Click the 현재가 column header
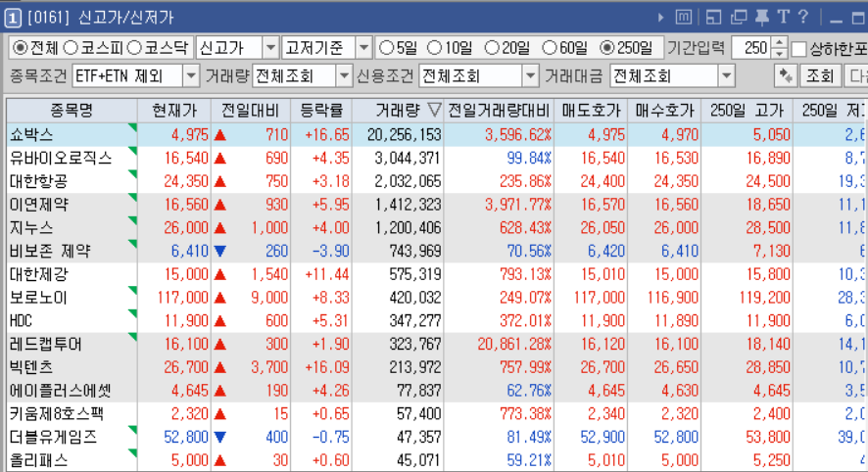 pyautogui.click(x=174, y=110)
